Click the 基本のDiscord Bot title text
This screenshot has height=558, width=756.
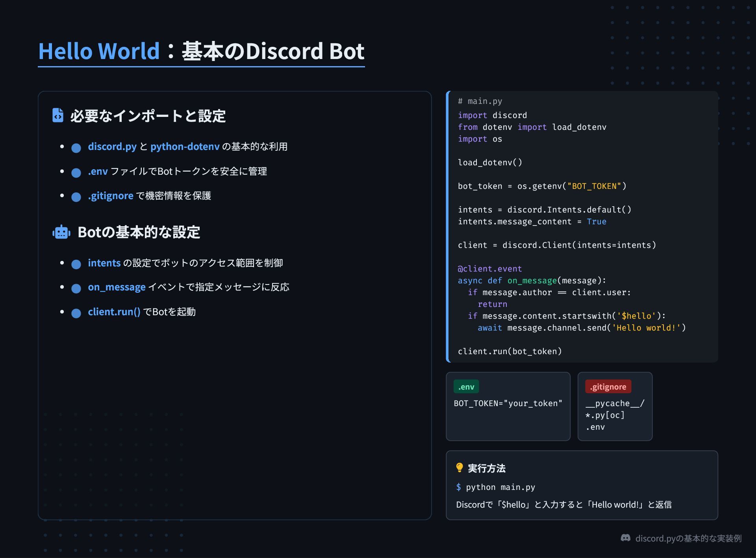pyautogui.click(x=273, y=51)
